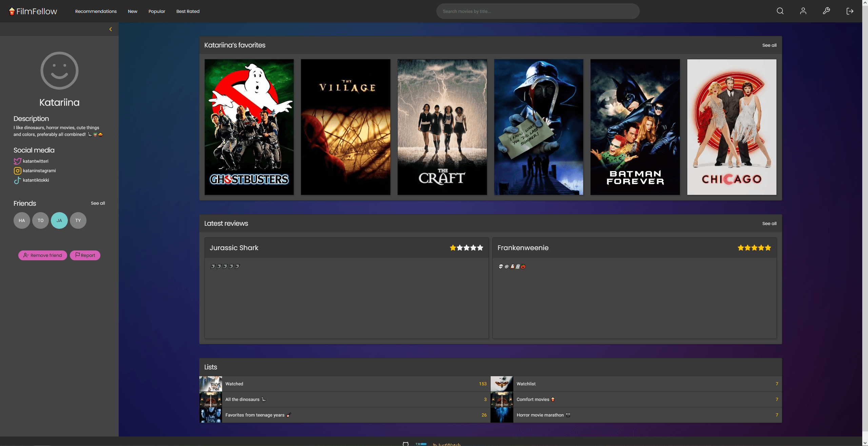Open friend avatar HA
This screenshot has height=446, width=868.
pos(22,220)
